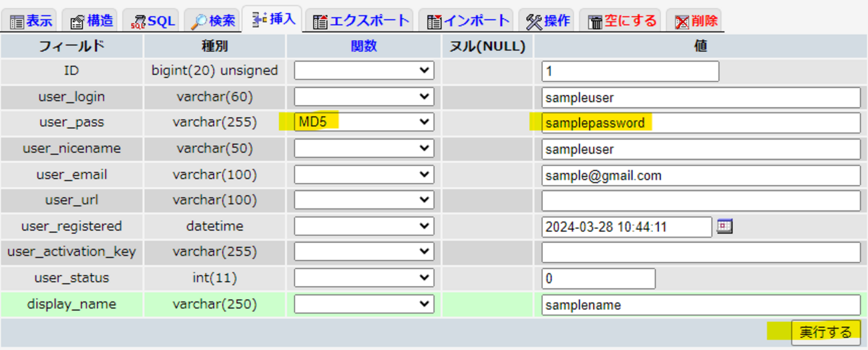This screenshot has height=350, width=868.
Task: Click the user_registered datetime field
Action: click(x=627, y=227)
